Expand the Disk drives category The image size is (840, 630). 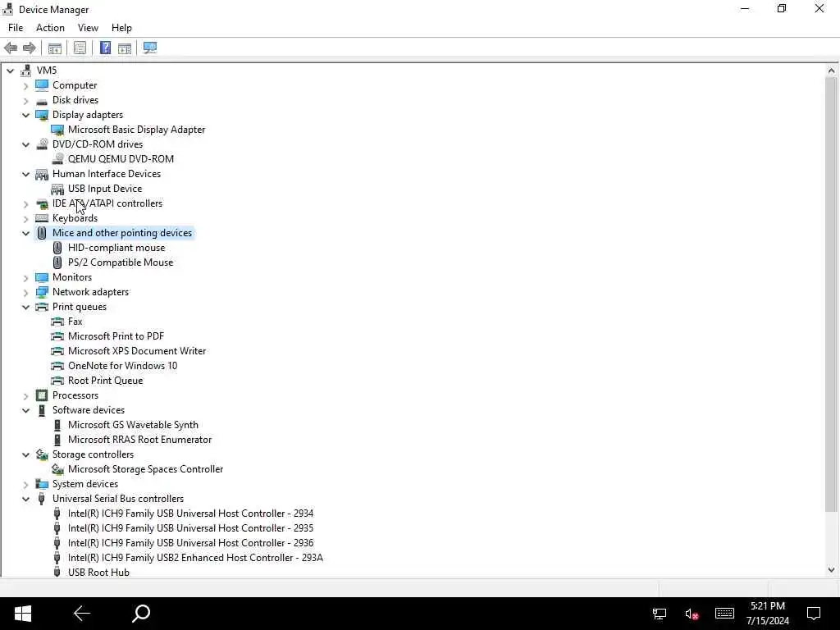(x=25, y=100)
